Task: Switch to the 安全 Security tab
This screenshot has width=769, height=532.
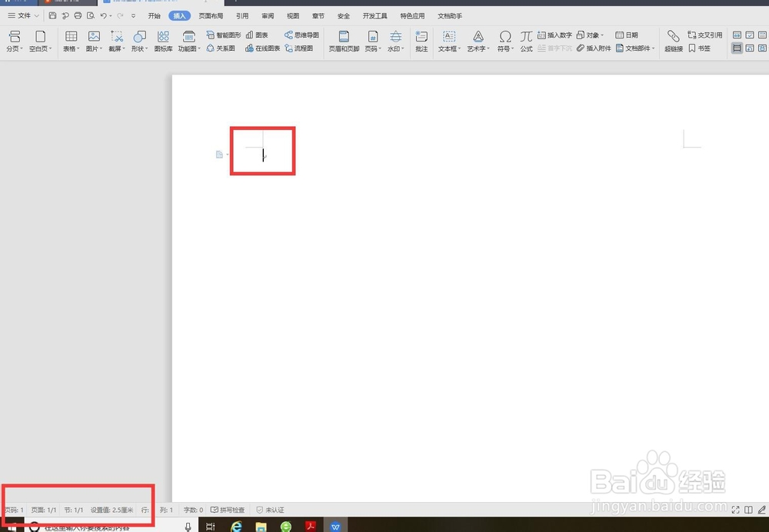Action: click(344, 15)
